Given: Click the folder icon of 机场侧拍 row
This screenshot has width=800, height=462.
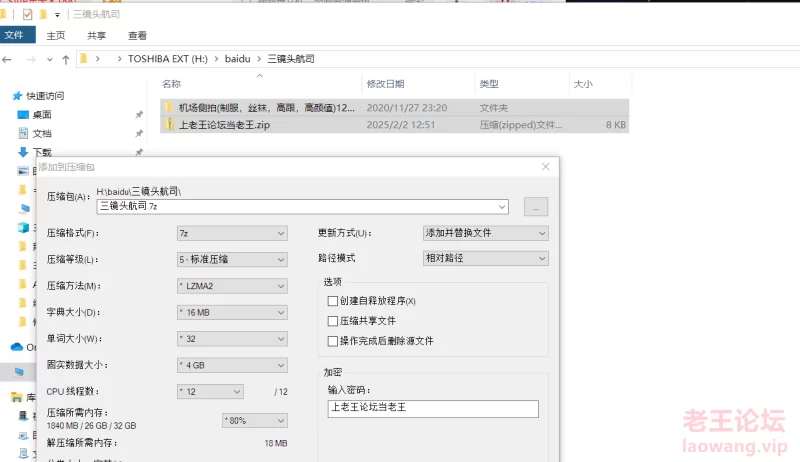Looking at the screenshot, I should click(x=169, y=107).
